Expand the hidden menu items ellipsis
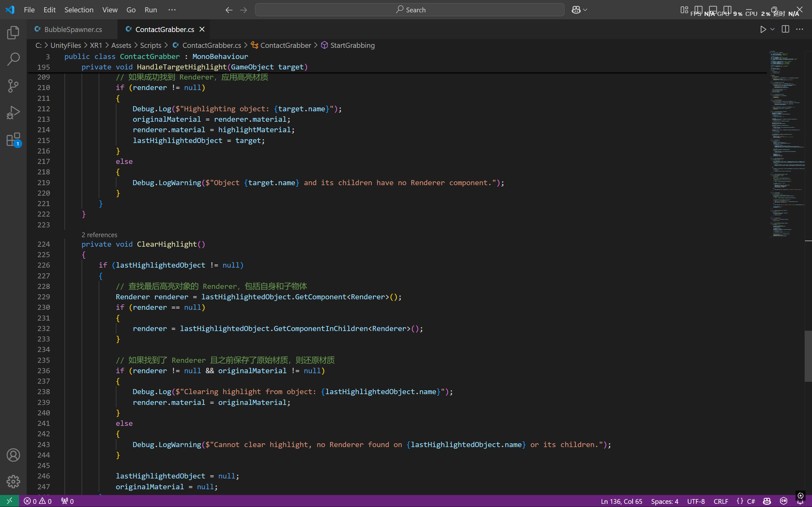 172,10
